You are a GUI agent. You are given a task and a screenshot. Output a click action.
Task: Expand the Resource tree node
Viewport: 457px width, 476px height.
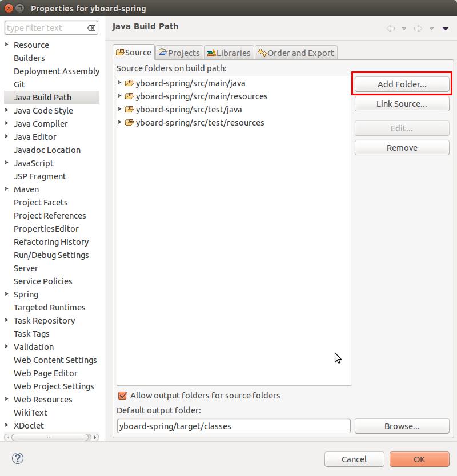6,45
